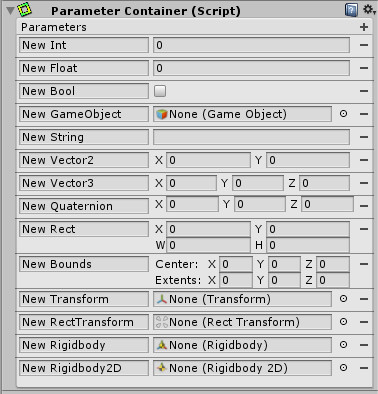
Task: Remove the New String parameter
Action: [x=364, y=137]
